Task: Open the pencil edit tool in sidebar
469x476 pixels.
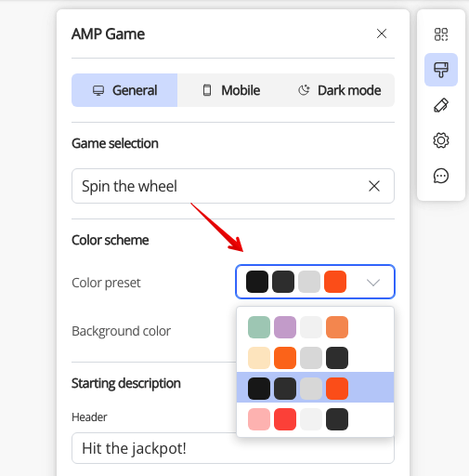Action: click(x=441, y=105)
